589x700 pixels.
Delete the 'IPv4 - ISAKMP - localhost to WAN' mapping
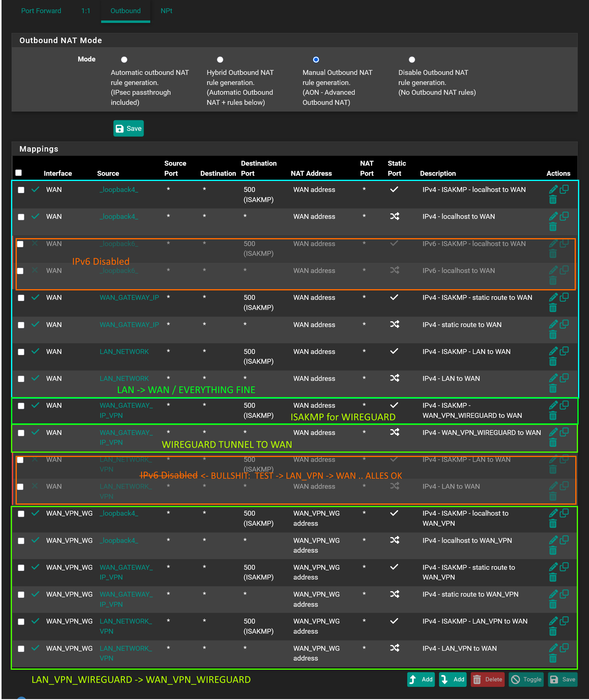click(553, 200)
